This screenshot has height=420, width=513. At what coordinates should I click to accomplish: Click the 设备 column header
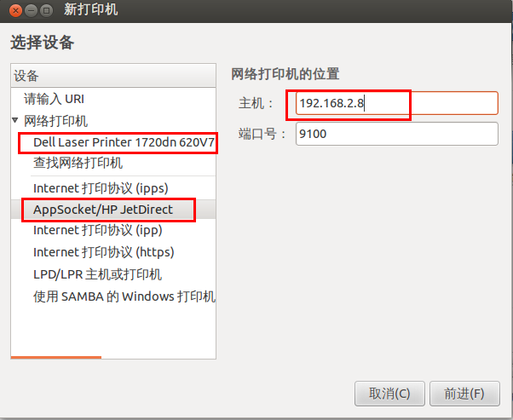coord(113,76)
